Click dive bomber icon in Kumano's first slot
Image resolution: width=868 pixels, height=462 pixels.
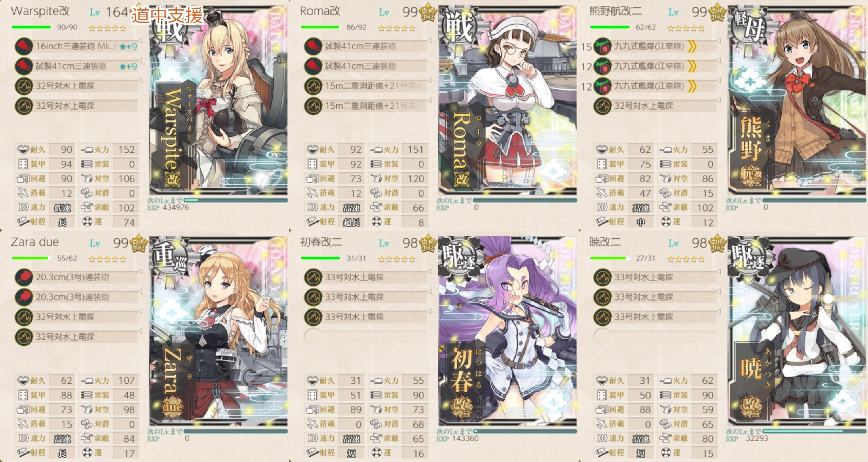(x=602, y=46)
